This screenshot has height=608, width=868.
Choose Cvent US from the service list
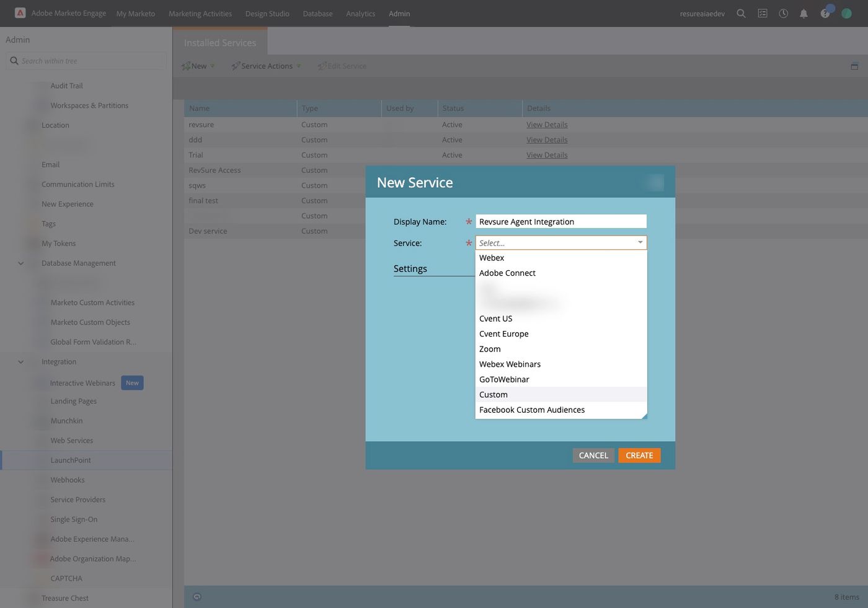[x=561, y=319]
